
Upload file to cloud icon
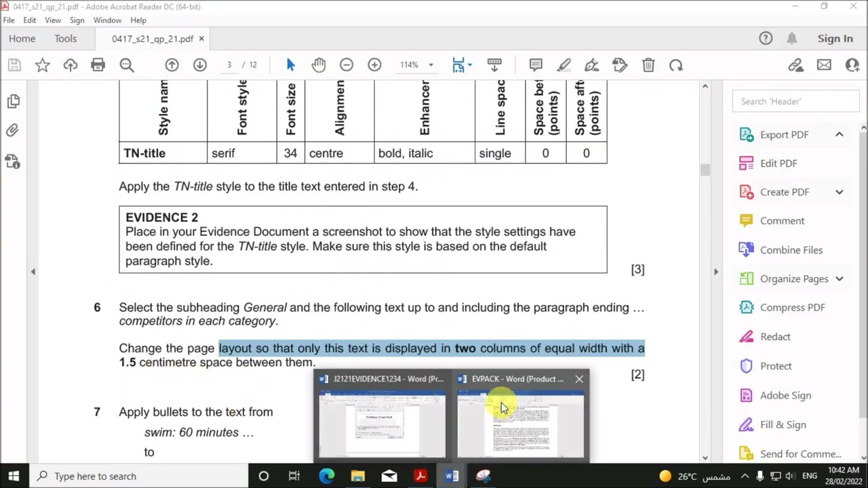tap(71, 65)
